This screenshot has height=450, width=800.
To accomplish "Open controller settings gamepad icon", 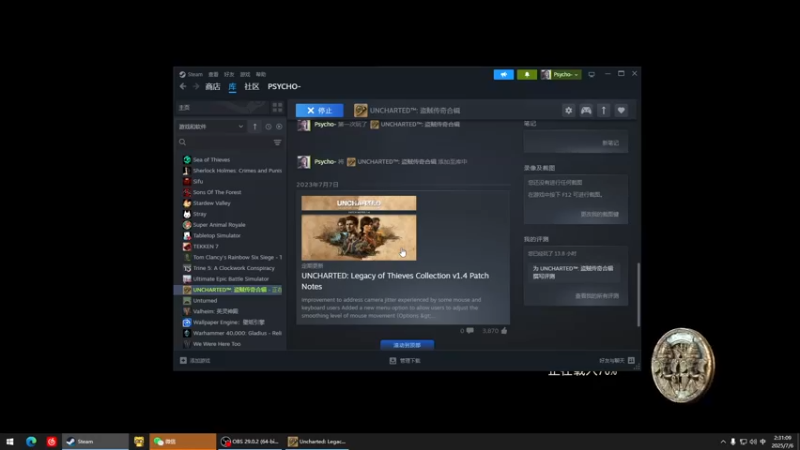I will 586,110.
